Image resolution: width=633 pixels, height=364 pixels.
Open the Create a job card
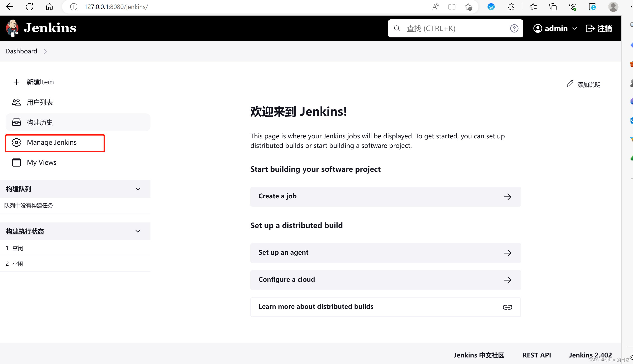point(386,197)
